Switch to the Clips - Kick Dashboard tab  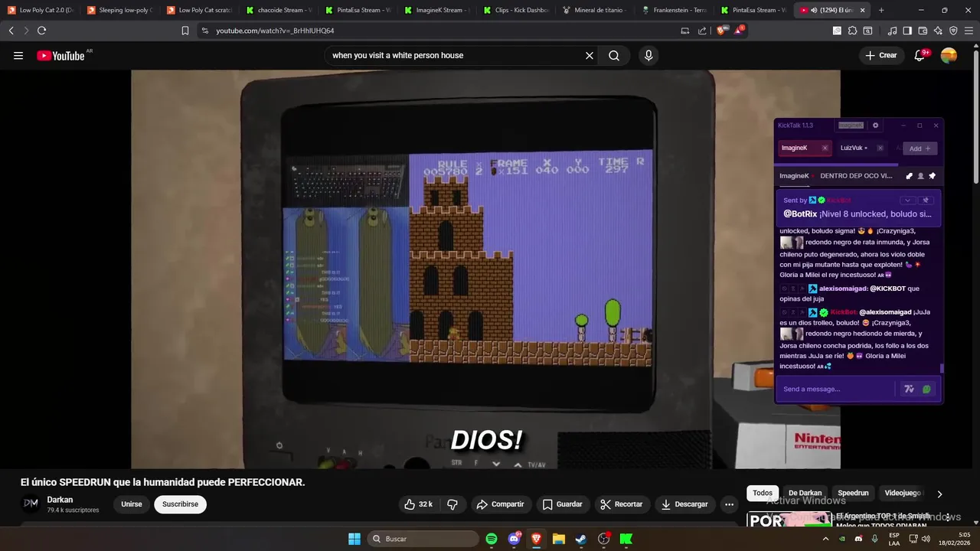click(516, 10)
